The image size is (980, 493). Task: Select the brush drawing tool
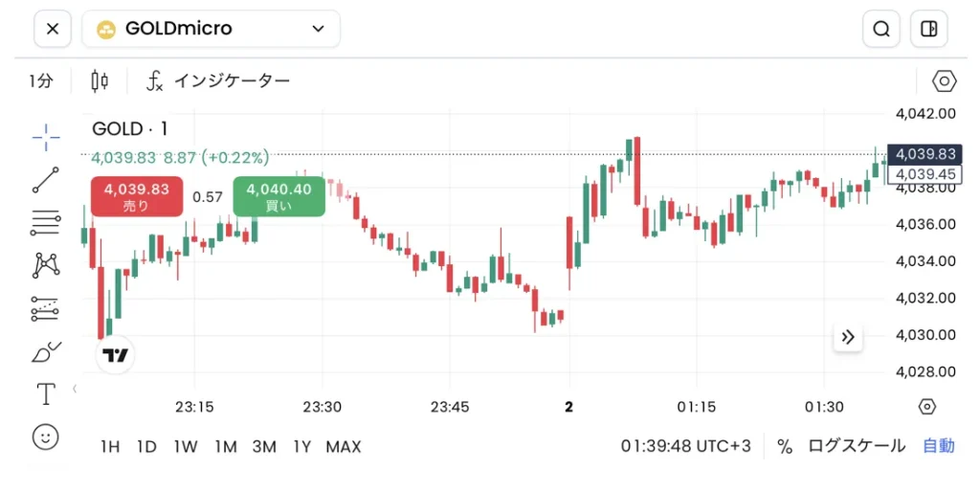coord(46,351)
